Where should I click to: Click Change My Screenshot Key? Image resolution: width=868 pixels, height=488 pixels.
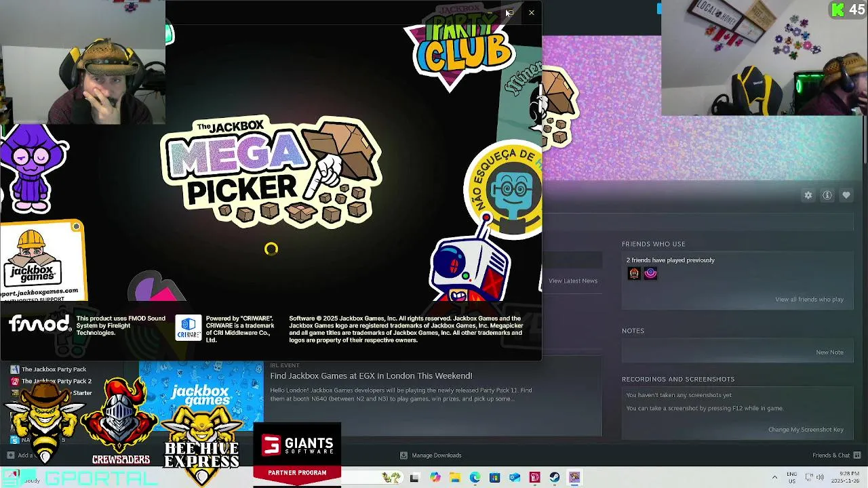pos(806,430)
